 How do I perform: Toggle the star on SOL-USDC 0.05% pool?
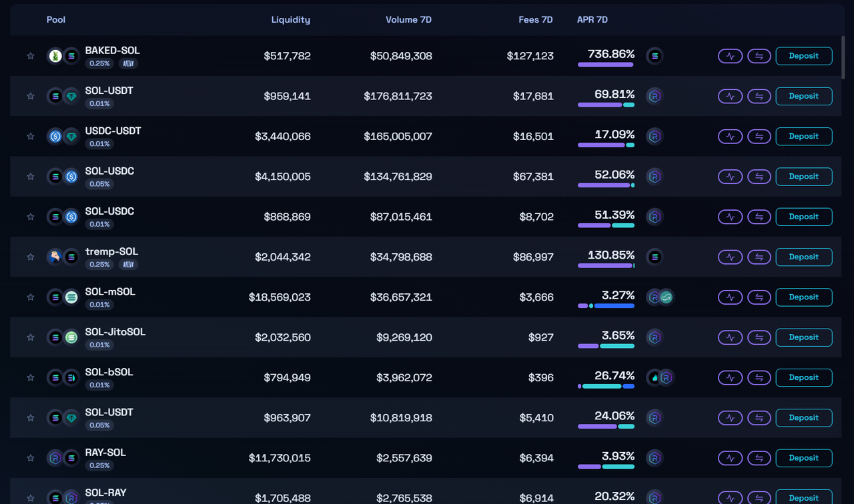[x=30, y=177]
